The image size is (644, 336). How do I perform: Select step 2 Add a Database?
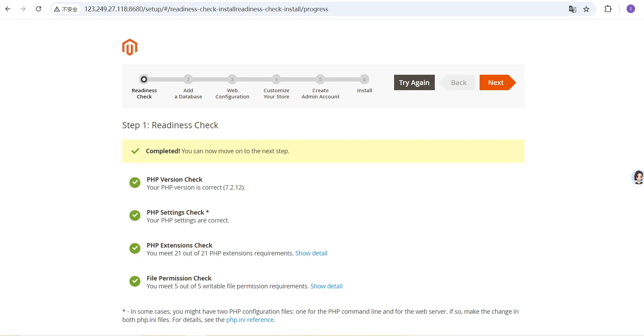[x=188, y=80]
